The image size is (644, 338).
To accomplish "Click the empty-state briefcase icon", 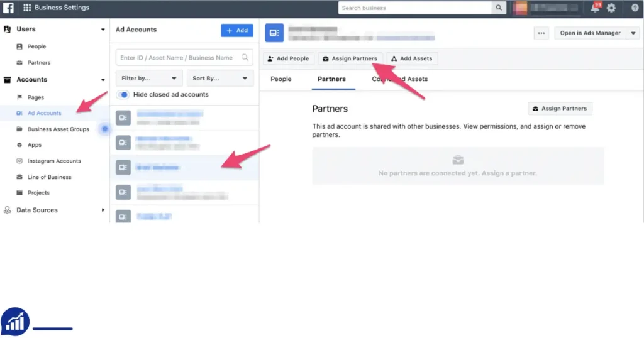I will point(458,160).
